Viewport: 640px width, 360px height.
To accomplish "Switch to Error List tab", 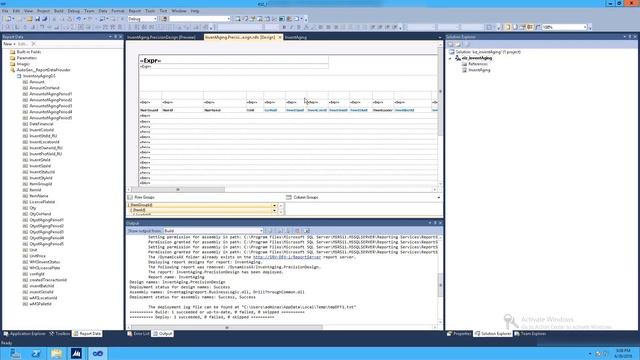I will point(138,334).
